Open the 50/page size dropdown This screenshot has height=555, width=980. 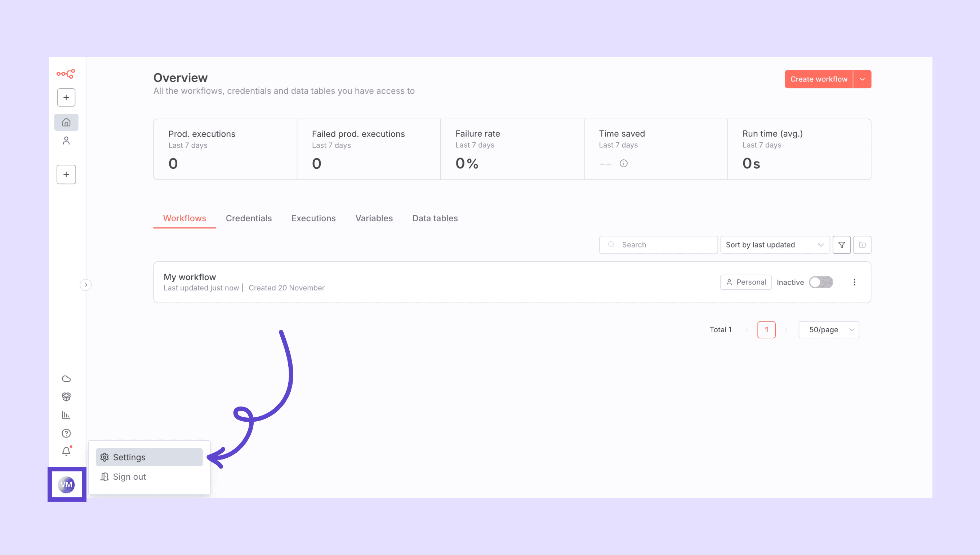pos(828,330)
